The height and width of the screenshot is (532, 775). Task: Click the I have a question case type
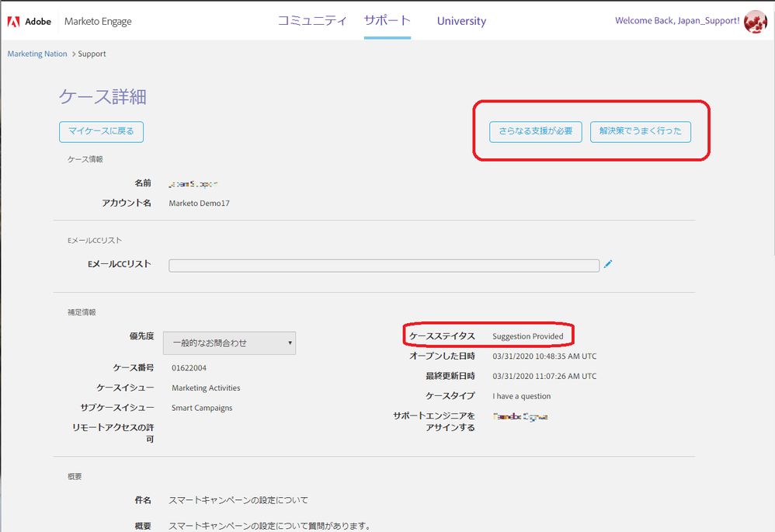[x=521, y=396]
